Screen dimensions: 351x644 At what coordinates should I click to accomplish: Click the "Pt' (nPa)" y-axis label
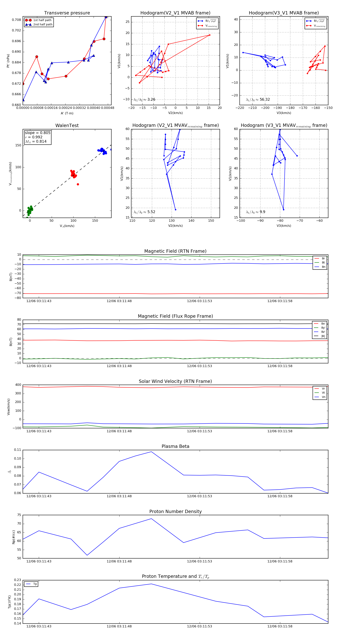point(8,61)
